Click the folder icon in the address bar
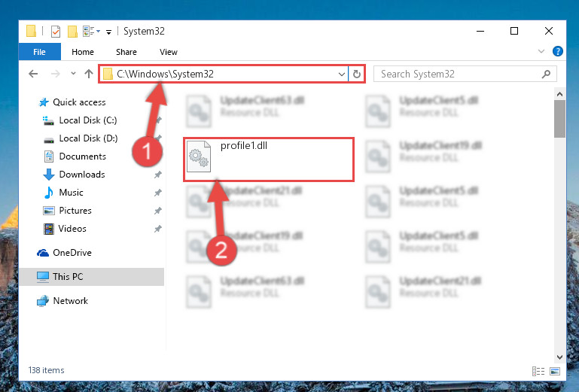The height and width of the screenshot is (392, 579). 108,74
